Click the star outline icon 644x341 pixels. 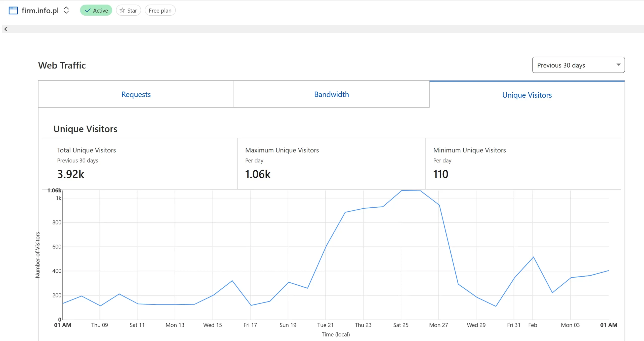pyautogui.click(x=122, y=10)
